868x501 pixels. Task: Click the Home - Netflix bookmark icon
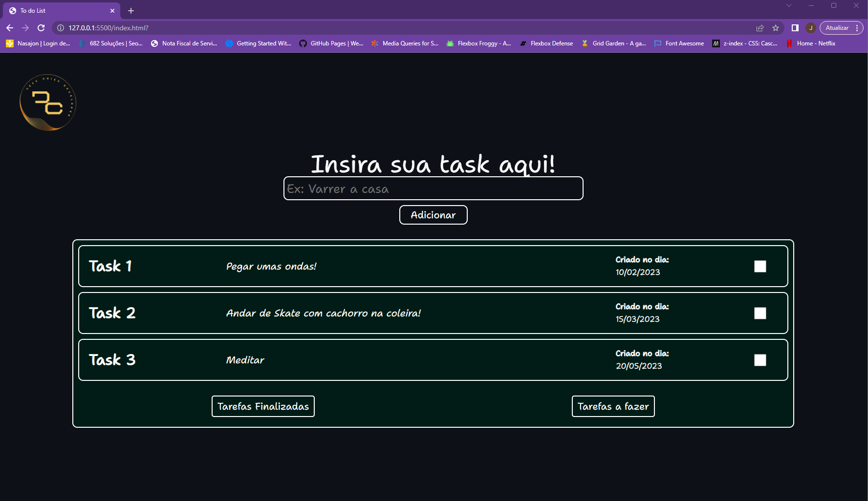pos(790,43)
